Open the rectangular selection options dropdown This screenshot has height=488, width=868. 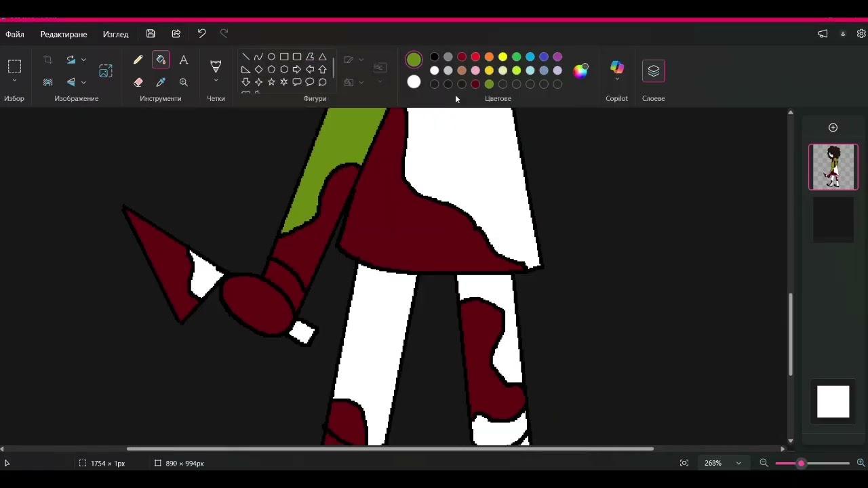[14, 81]
